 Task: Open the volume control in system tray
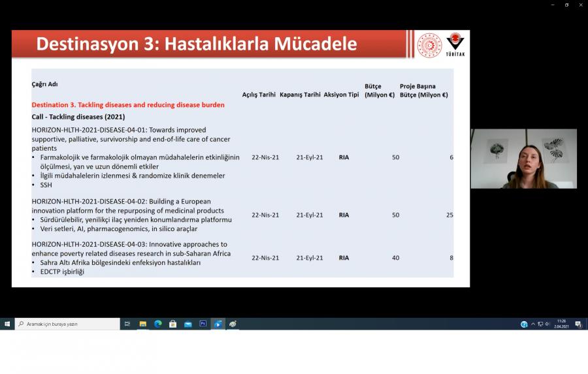coord(547,324)
